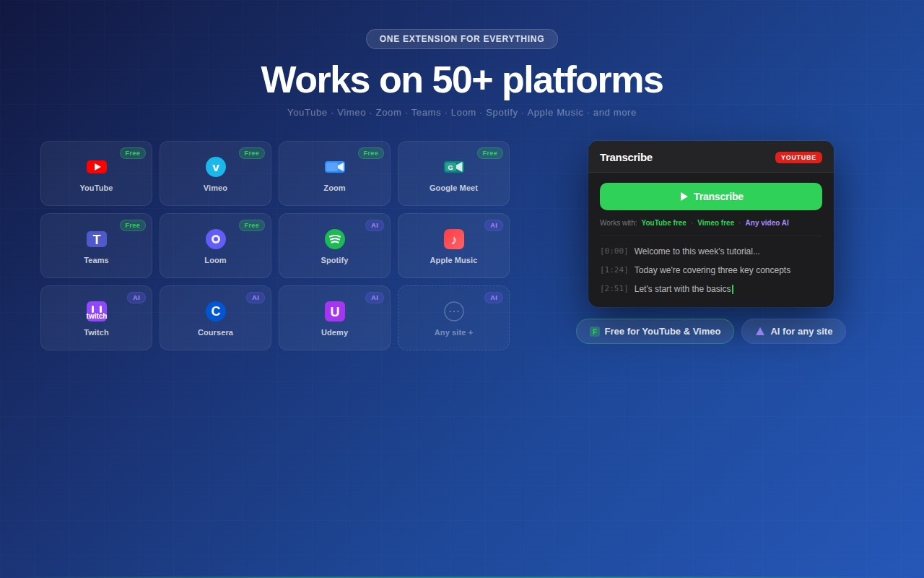
Task: Click the Free badge on YouTube card
Action: point(133,153)
